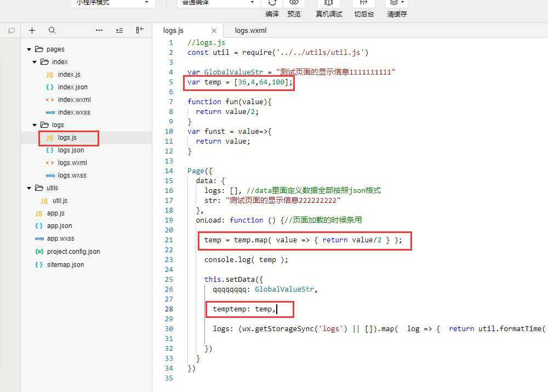Click the onLoad: function () line

[x=278, y=220]
